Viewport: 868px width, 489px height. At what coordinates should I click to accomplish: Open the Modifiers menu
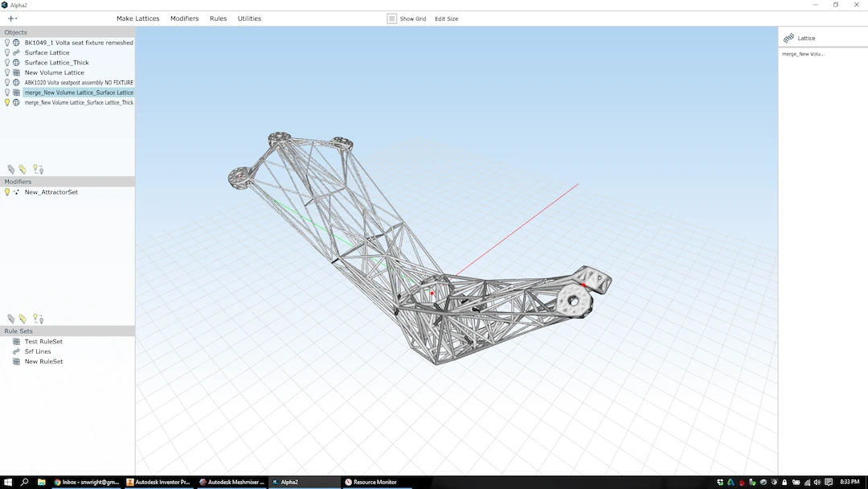click(x=184, y=18)
